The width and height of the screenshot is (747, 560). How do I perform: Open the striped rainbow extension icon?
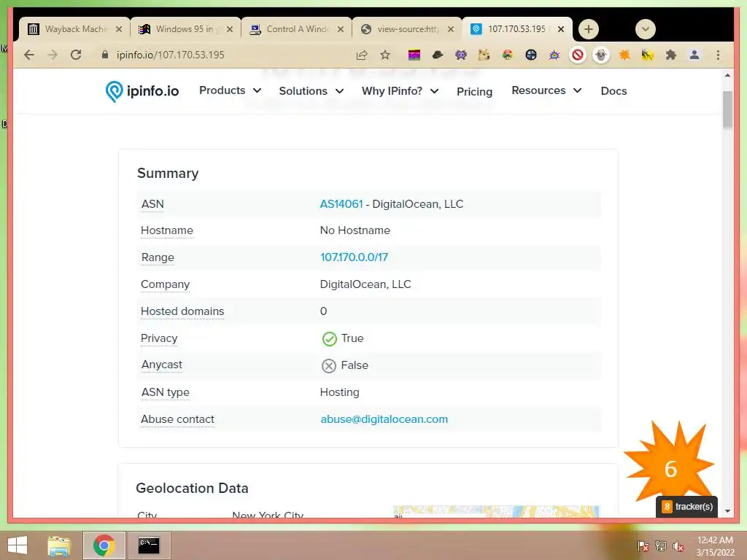click(x=414, y=55)
